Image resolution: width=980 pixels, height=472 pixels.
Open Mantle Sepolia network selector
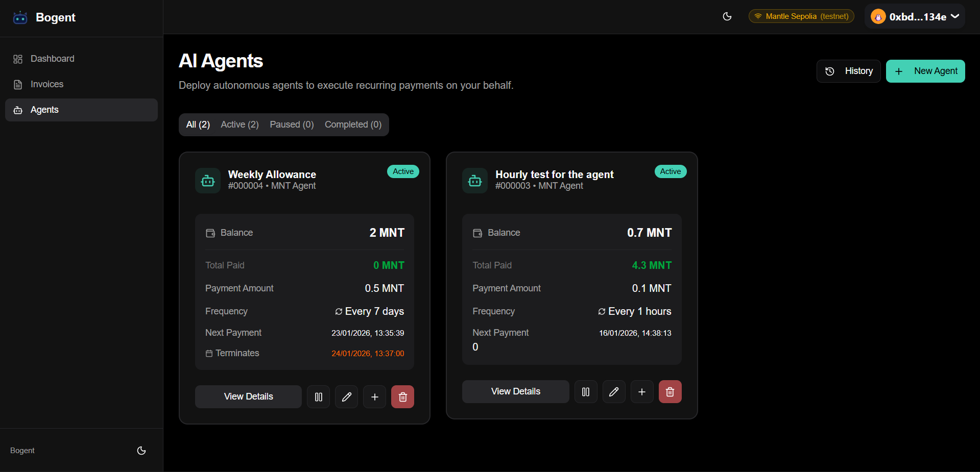(x=801, y=16)
